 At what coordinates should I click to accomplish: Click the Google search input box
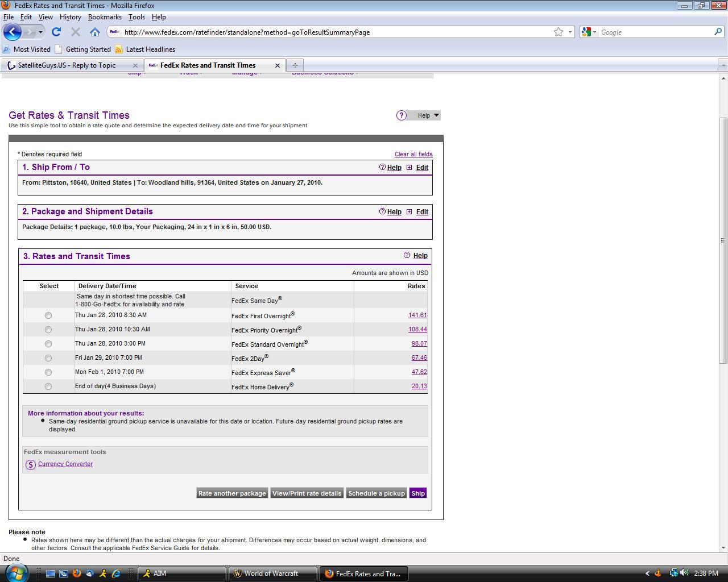[656, 32]
